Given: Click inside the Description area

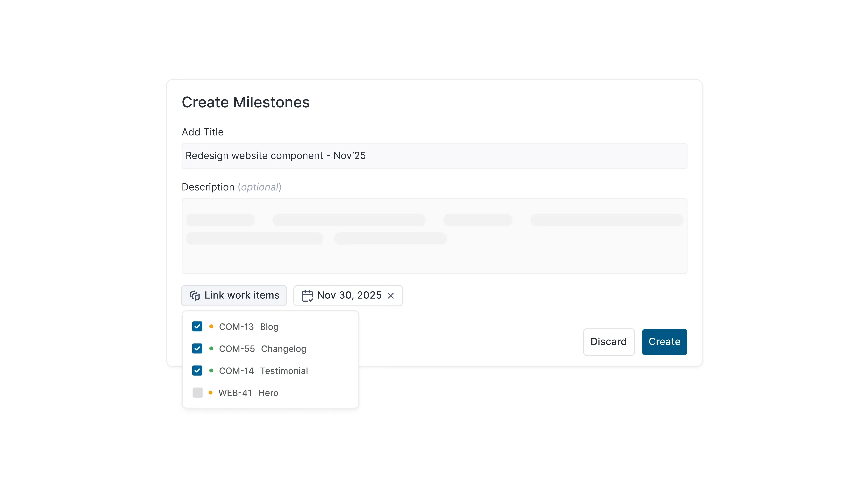Looking at the screenshot, I should pos(434,236).
